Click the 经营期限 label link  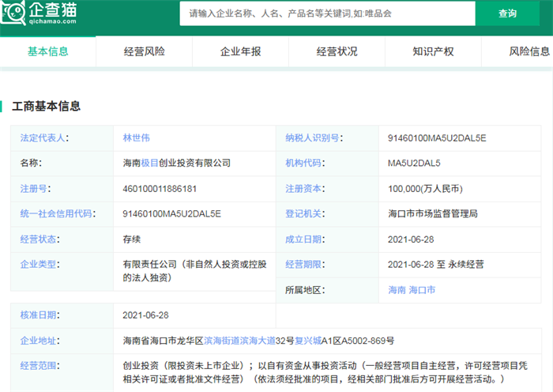coord(303,264)
